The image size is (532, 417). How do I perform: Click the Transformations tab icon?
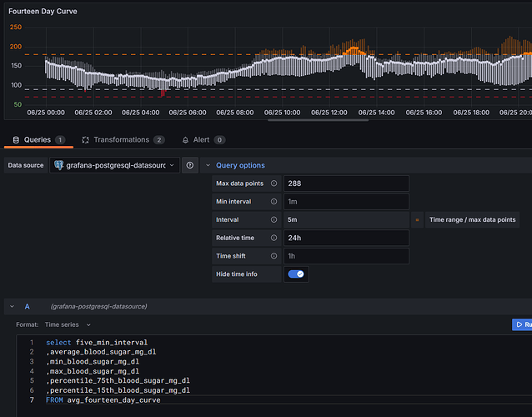(86, 140)
